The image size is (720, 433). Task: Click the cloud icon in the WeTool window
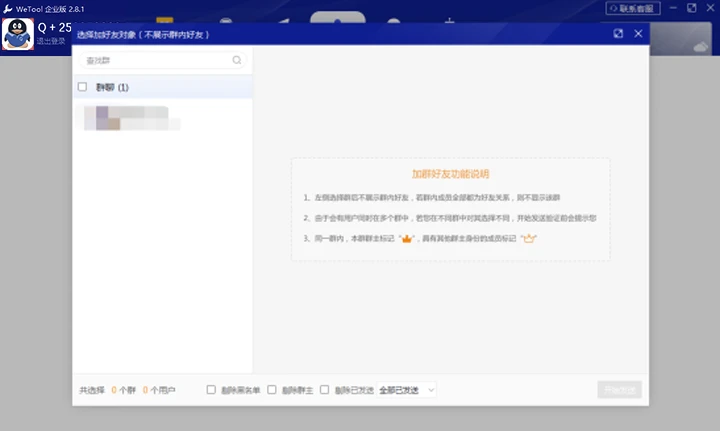click(700, 47)
